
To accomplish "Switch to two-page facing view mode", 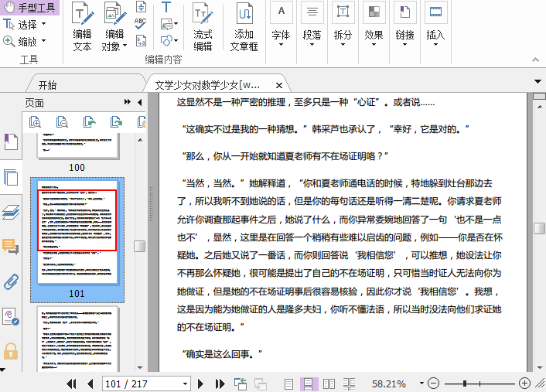I will pyautogui.click(x=329, y=383).
